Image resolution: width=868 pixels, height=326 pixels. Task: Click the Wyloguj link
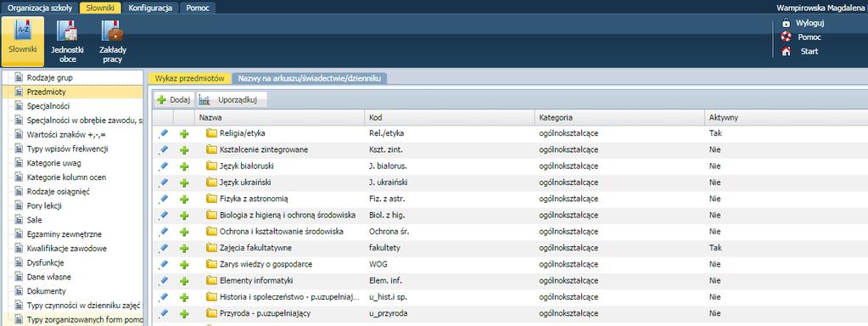[810, 23]
